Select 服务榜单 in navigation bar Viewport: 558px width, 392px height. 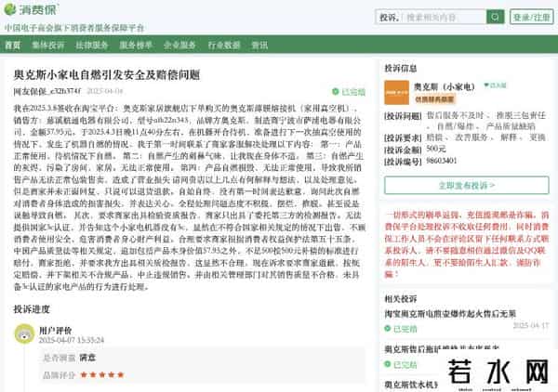[136, 45]
